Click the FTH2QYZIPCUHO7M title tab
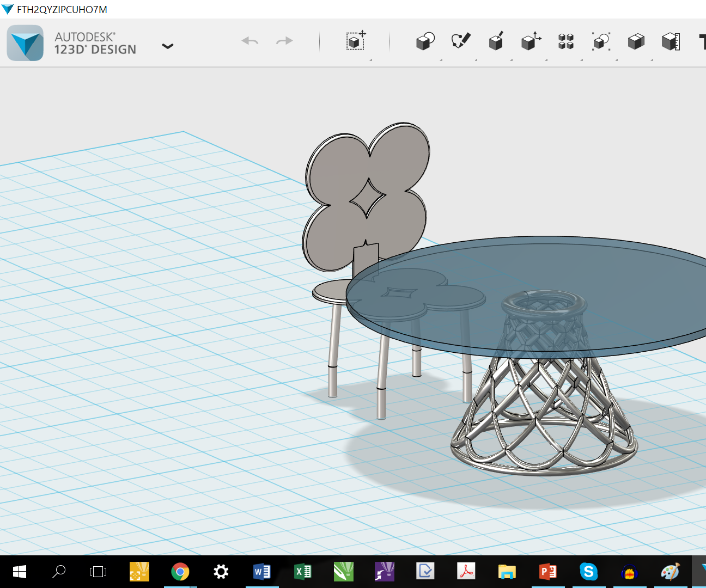Screen dimensions: 706x588 click(62, 9)
